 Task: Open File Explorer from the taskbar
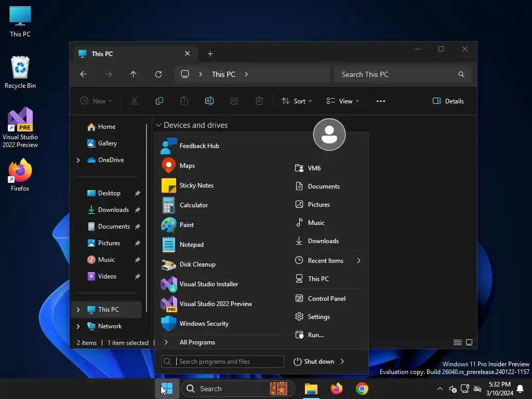[311, 389]
